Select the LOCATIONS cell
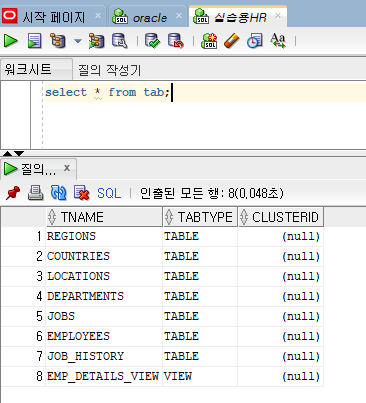Viewport: 366px width, 403px height. [104, 276]
